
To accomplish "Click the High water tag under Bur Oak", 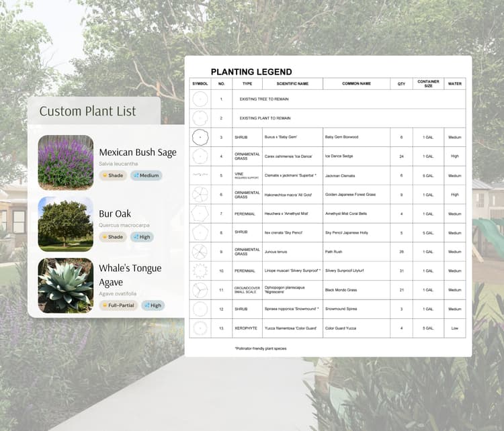I will pyautogui.click(x=142, y=237).
